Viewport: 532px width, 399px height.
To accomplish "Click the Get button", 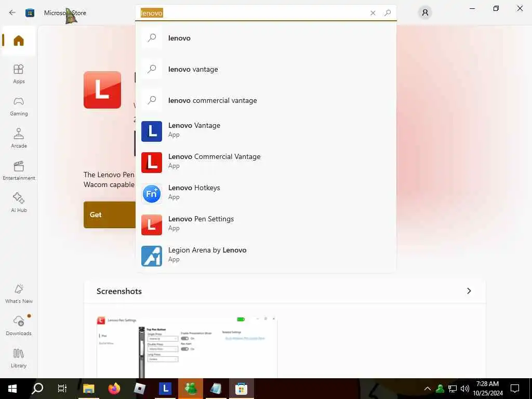I will point(109,215).
